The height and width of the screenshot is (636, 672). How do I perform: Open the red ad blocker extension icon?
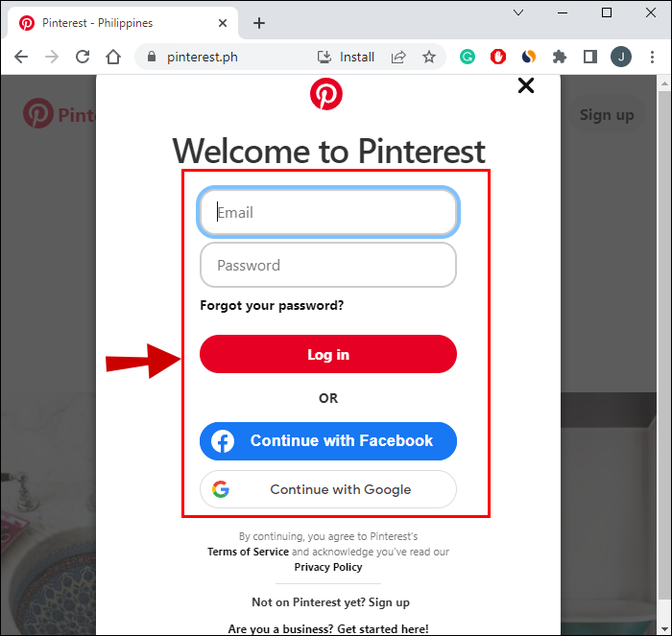coord(498,57)
